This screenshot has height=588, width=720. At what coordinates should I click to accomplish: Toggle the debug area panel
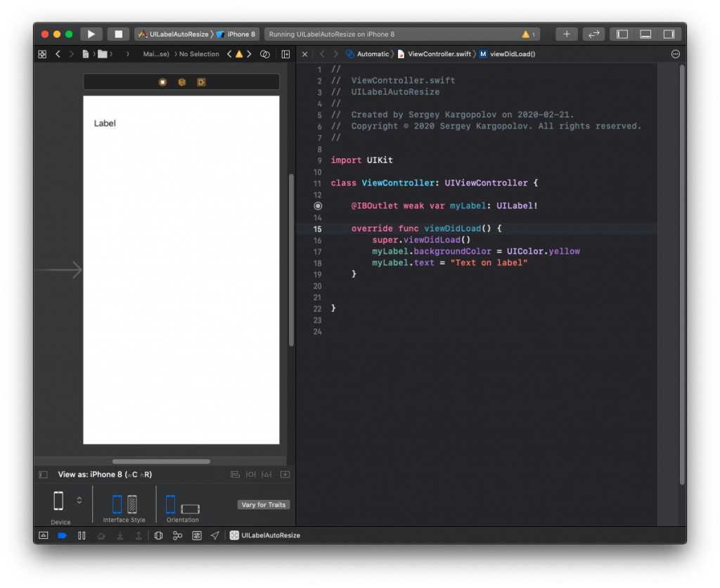click(645, 34)
